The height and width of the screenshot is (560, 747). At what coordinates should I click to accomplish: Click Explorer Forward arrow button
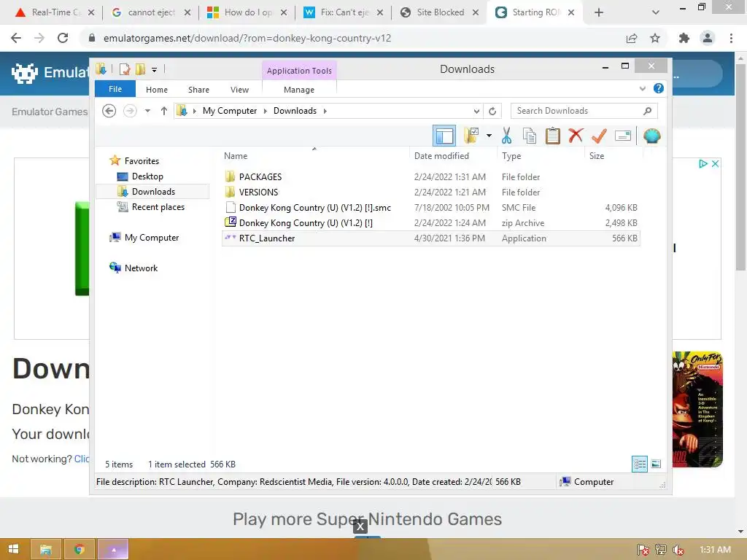click(130, 111)
